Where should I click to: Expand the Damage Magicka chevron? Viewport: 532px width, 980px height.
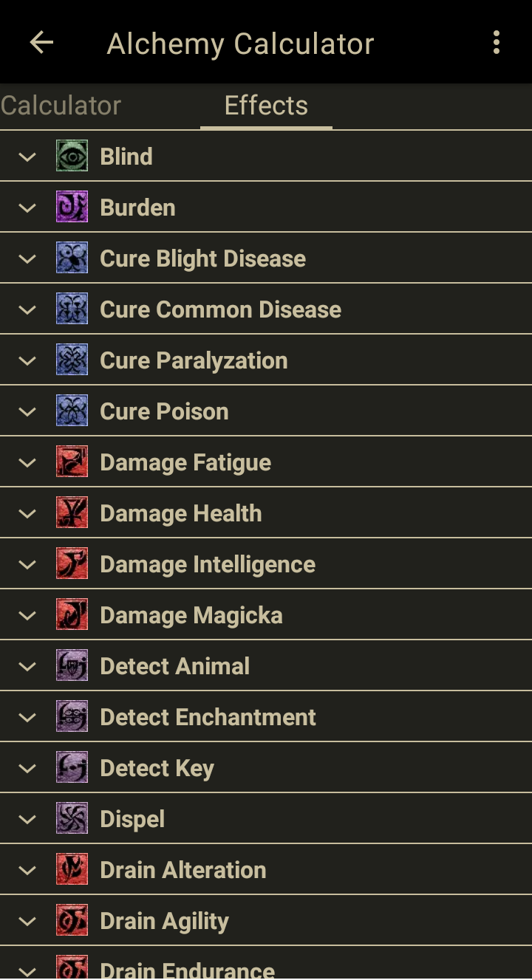click(27, 615)
